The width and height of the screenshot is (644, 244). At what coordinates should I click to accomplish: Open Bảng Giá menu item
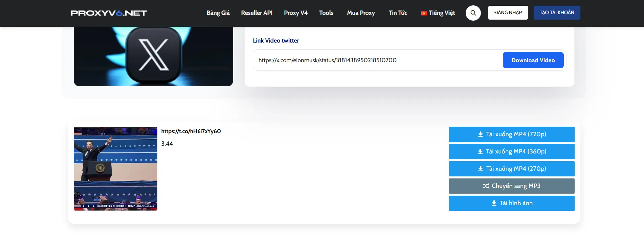[218, 13]
